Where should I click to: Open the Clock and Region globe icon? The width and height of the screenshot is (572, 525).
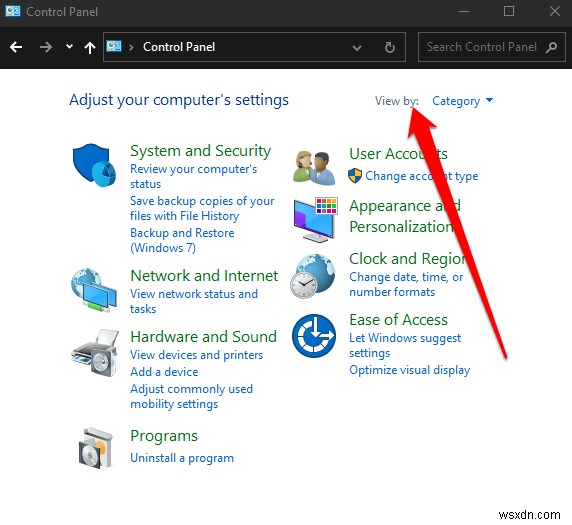click(312, 276)
